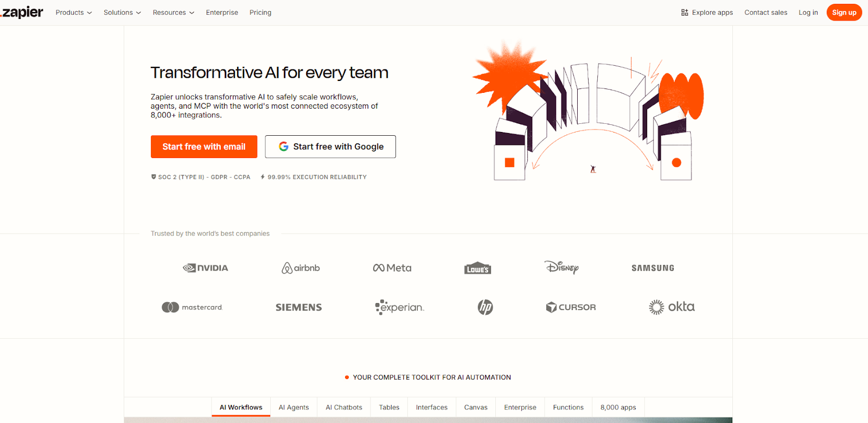This screenshot has height=423, width=868.
Task: Switch to the AI Chatbots tab
Action: point(344,407)
